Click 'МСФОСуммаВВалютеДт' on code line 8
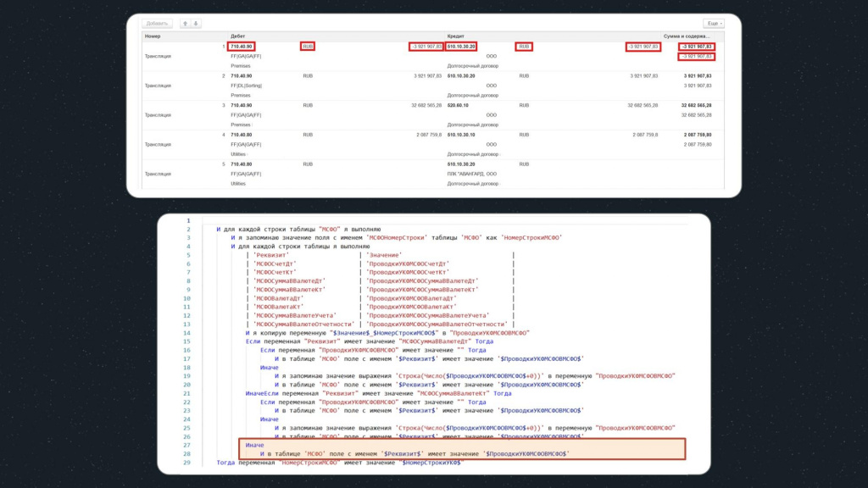Viewport: 868px width, 488px height. coord(290,281)
